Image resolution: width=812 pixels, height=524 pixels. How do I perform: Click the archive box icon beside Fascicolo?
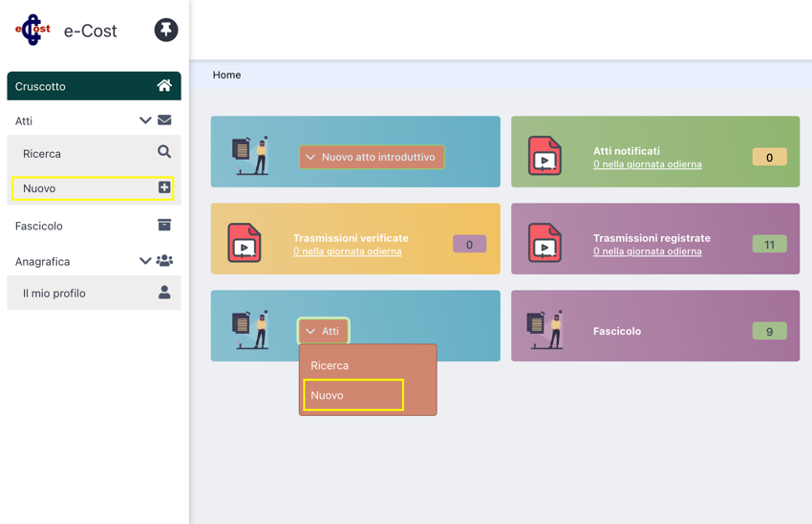tap(164, 225)
